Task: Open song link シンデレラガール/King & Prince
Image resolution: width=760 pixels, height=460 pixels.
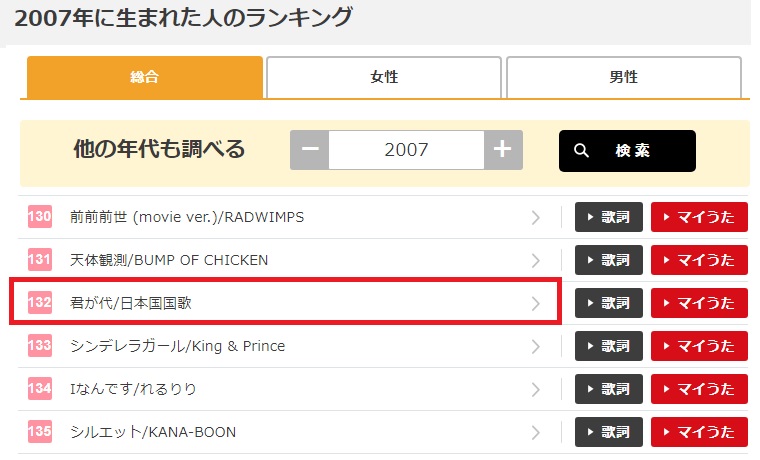Action: coord(178,346)
